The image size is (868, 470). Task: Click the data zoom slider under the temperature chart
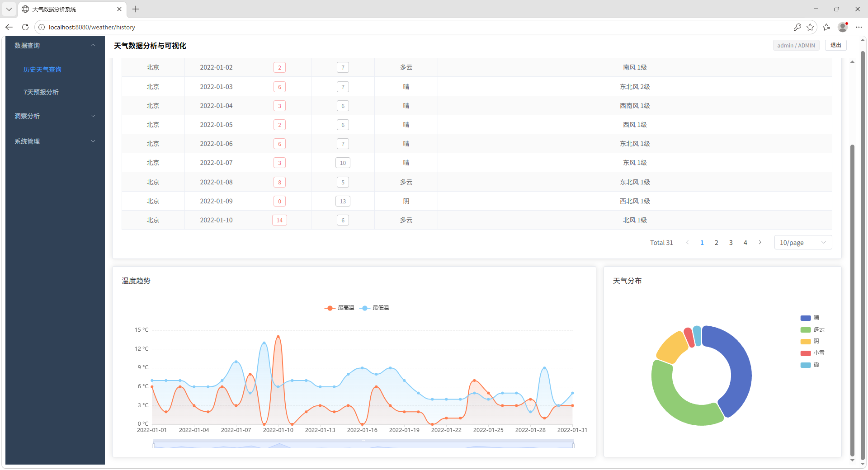click(x=363, y=444)
